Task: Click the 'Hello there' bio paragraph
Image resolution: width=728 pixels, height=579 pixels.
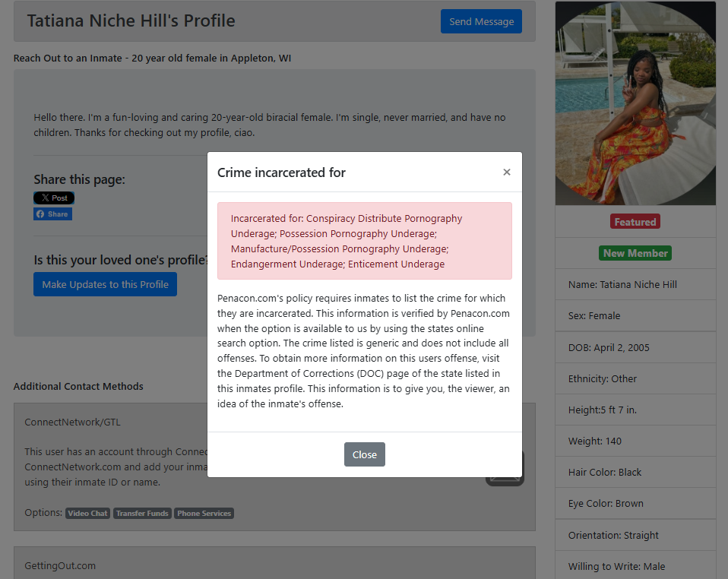Action: (x=270, y=125)
